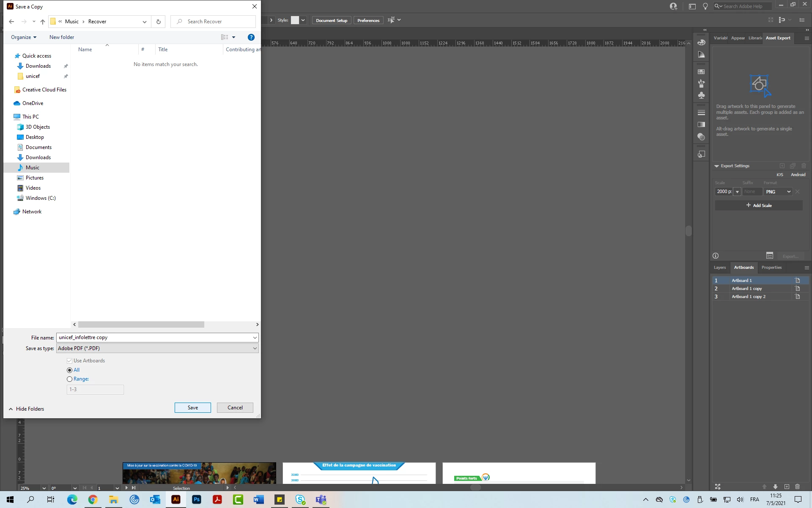Click the File name input field
812x508 pixels.
tap(154, 337)
